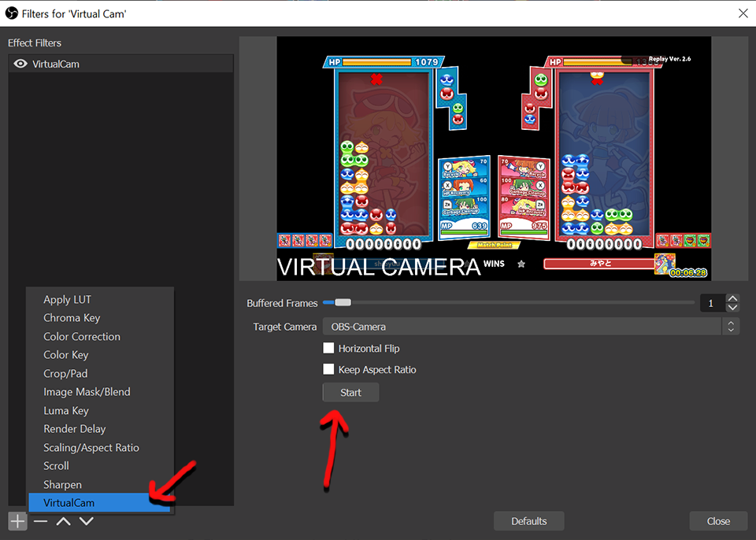Move filter down with down arrow
756x540 pixels.
click(x=87, y=521)
